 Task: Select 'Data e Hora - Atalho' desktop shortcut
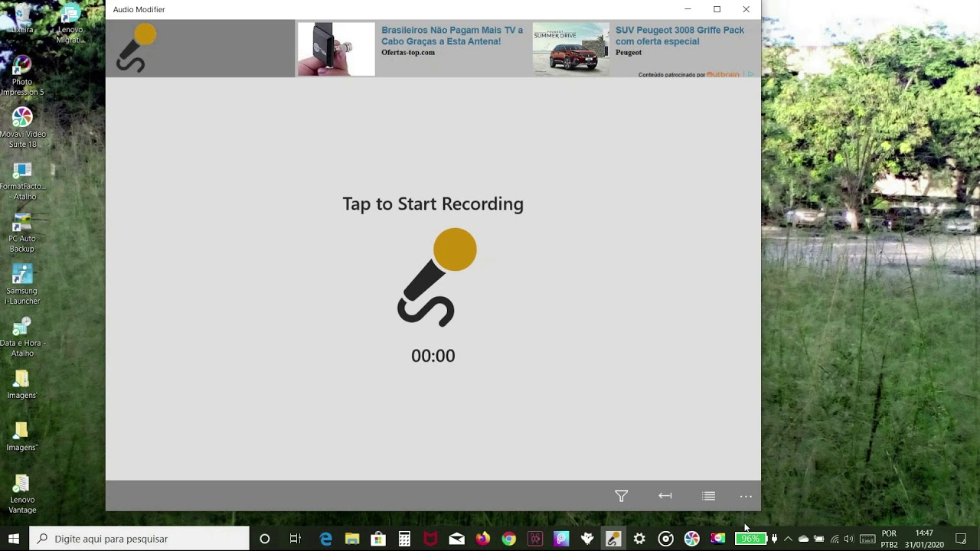point(22,337)
